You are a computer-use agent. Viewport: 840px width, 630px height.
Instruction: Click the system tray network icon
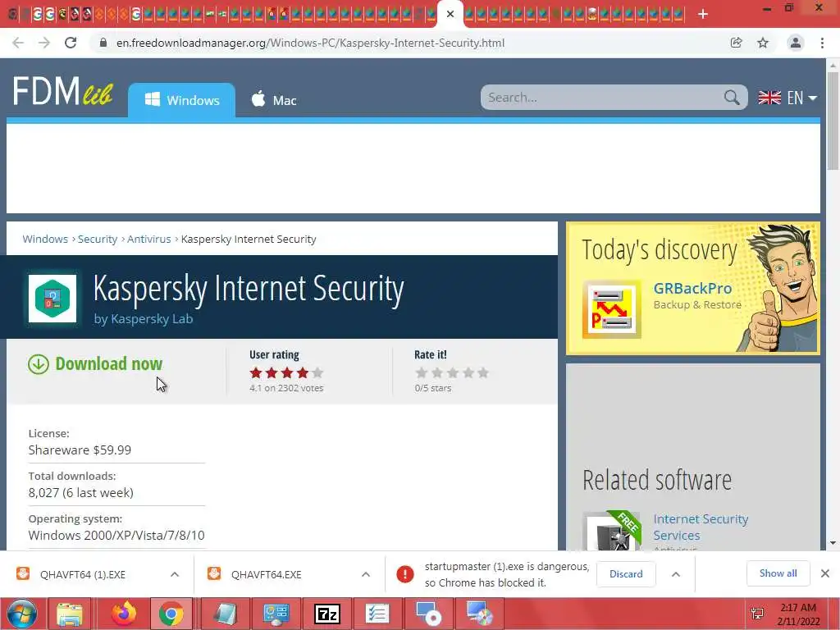757,614
